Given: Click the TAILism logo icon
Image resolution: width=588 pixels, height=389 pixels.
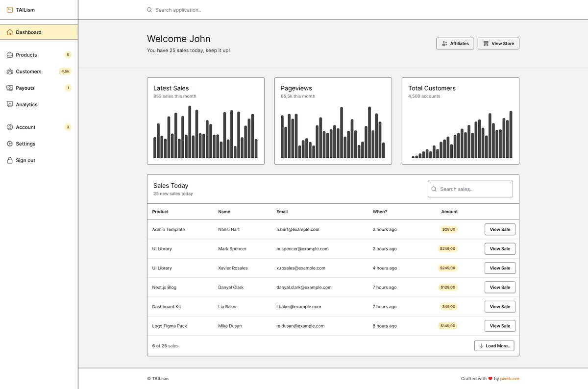Looking at the screenshot, I should 10,9.
